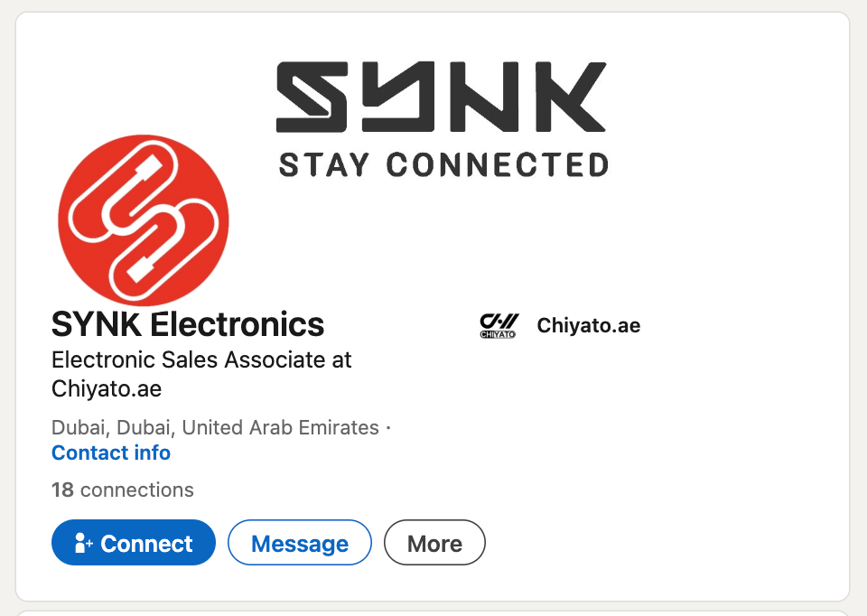Click the word STAY in banner tagline

tap(324, 165)
